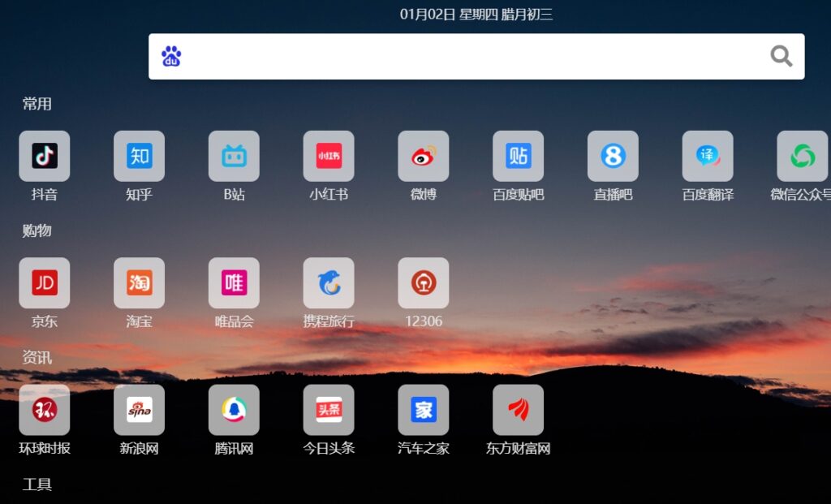Click the 资讯 category heading

pos(37,358)
